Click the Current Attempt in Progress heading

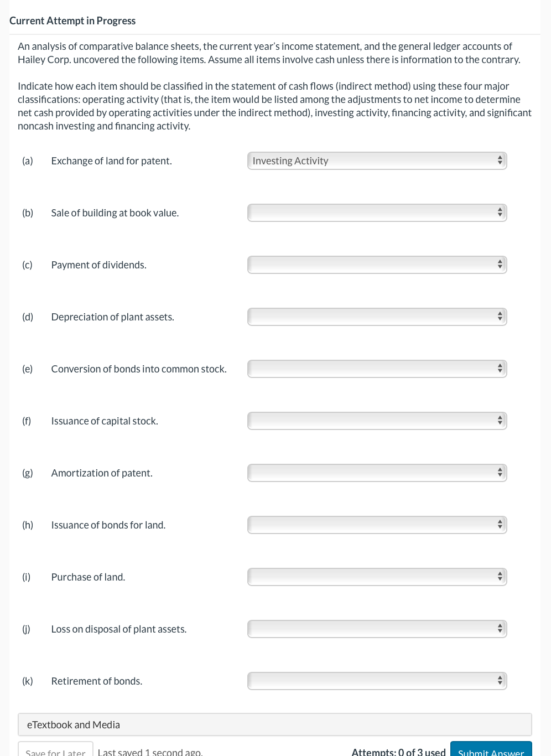point(72,20)
